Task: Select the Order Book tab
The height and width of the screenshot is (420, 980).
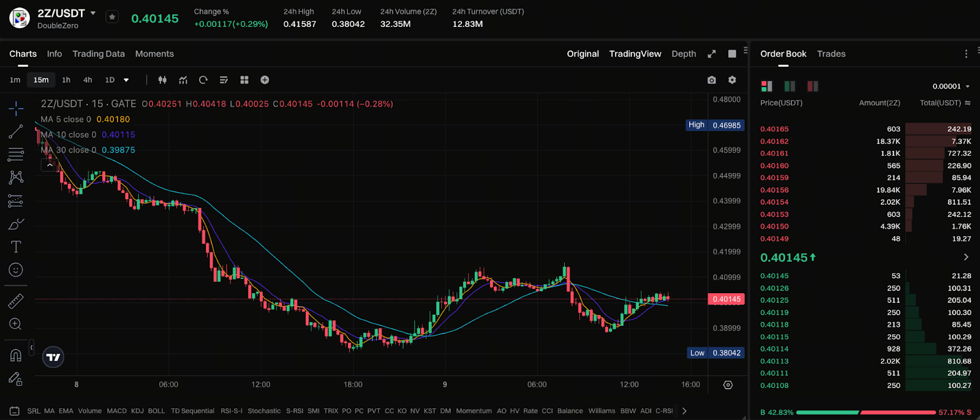Action: click(x=783, y=54)
